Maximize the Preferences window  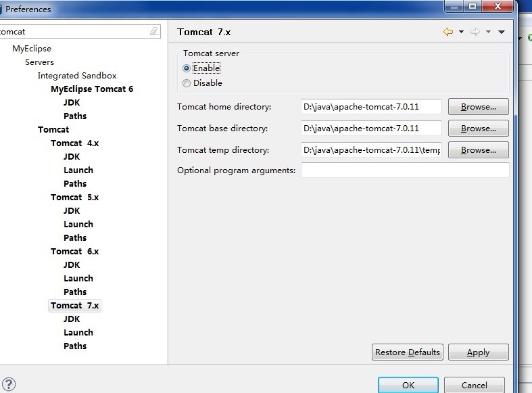pyautogui.click(x=473, y=6)
